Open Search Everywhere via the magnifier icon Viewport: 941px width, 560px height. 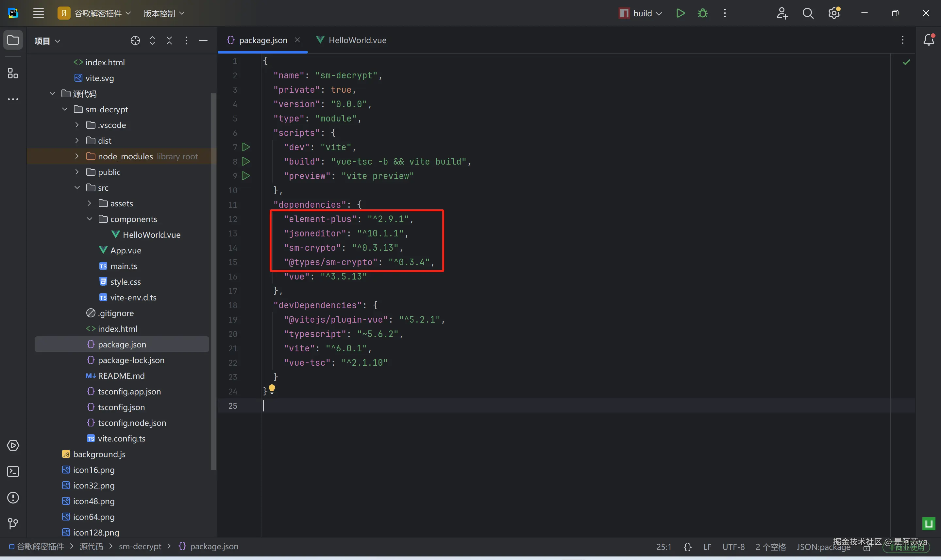click(808, 14)
